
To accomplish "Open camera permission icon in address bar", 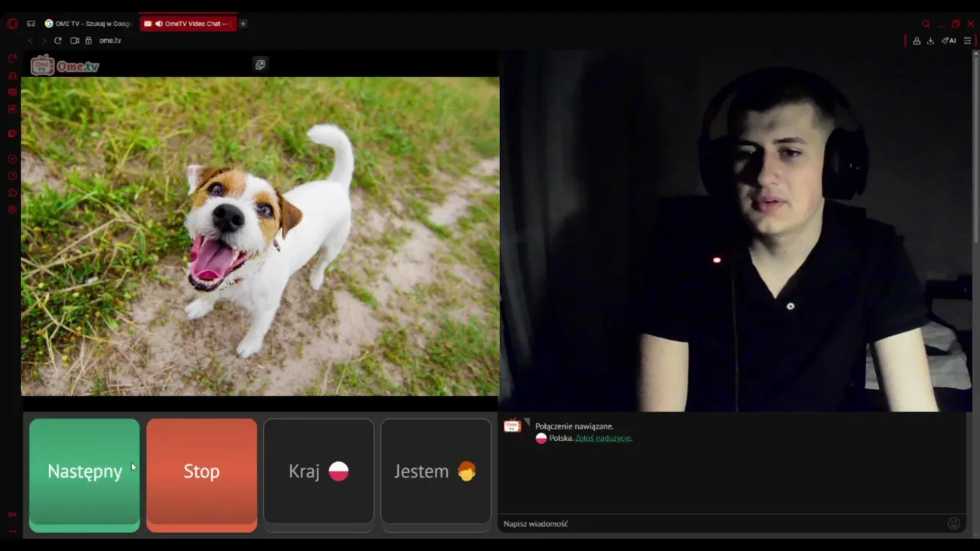I will point(74,41).
